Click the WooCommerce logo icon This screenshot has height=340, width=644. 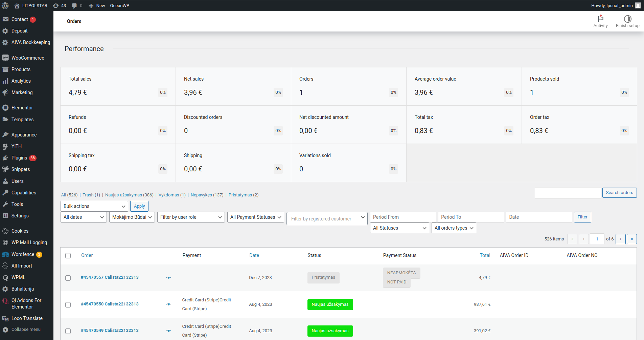point(5,58)
